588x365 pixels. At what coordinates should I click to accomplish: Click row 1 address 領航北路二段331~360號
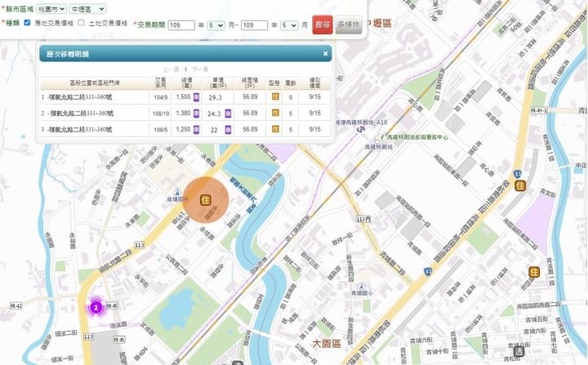coord(81,97)
